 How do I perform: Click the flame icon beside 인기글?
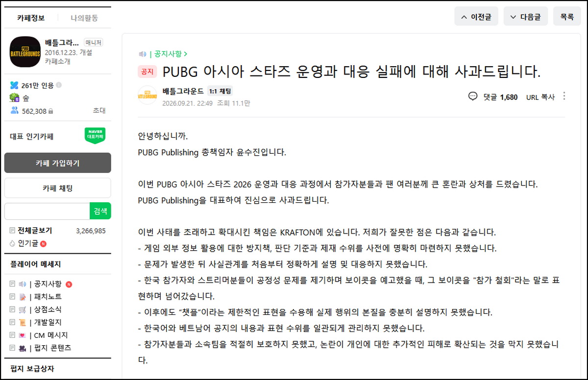[13, 243]
